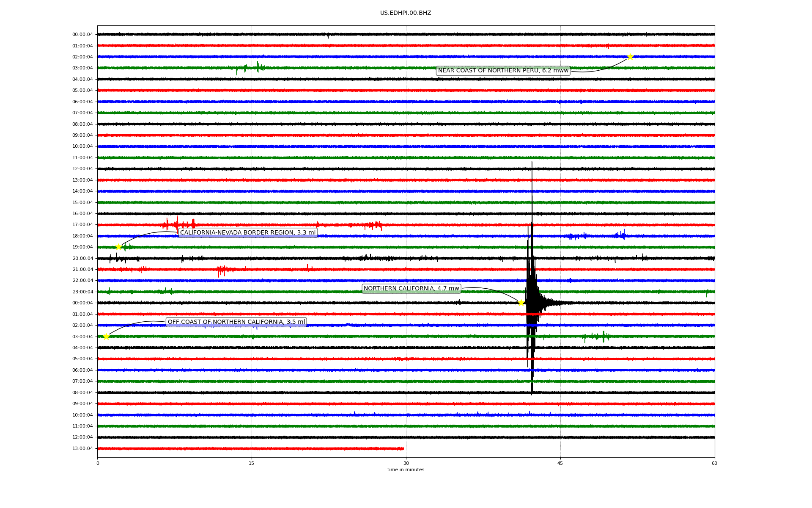
Task: Click the 15 minute x-axis tick label
Action: click(252, 463)
